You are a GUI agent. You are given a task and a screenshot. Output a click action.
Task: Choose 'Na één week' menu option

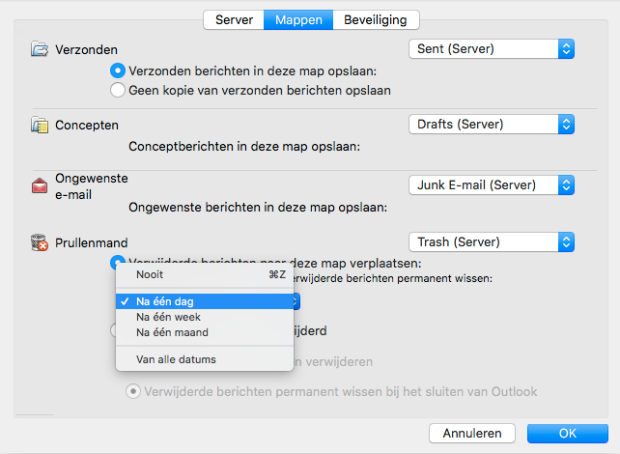pyautogui.click(x=168, y=317)
